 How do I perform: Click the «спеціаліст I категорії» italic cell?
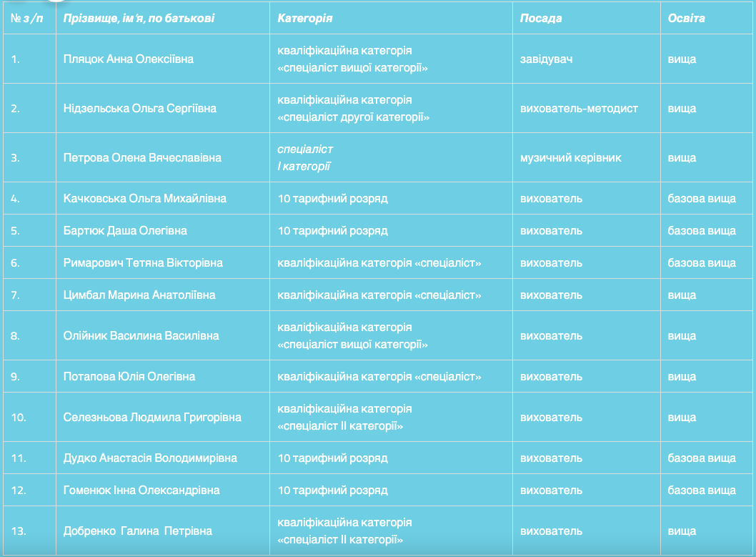pyautogui.click(x=305, y=158)
